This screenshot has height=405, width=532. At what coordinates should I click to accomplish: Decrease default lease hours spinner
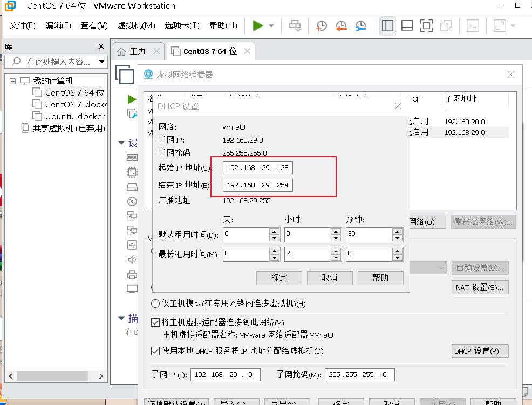tap(336, 238)
